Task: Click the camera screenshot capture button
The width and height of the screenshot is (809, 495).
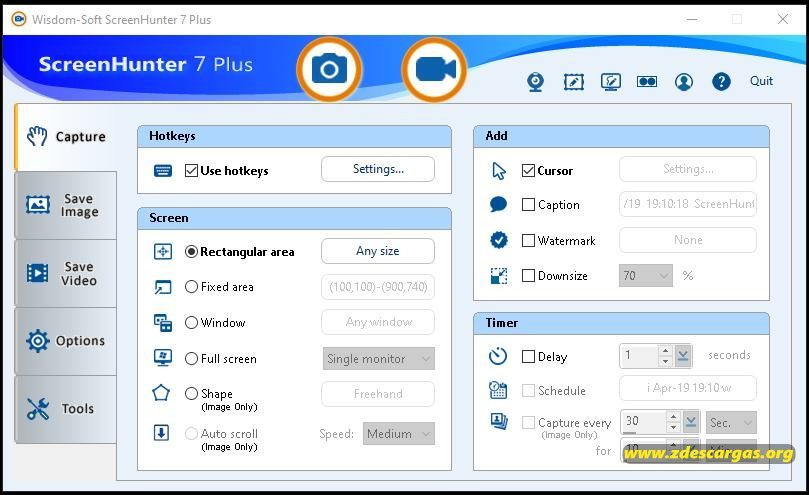Action: click(x=329, y=69)
